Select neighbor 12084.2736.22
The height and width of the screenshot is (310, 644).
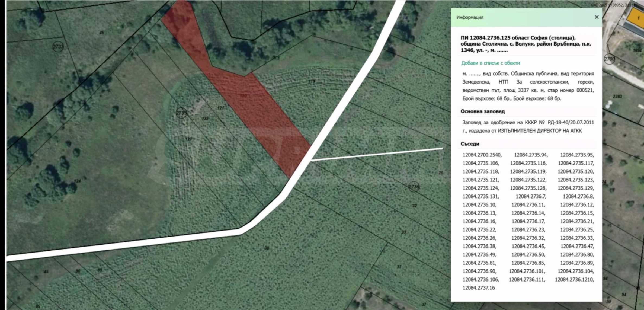(x=479, y=230)
